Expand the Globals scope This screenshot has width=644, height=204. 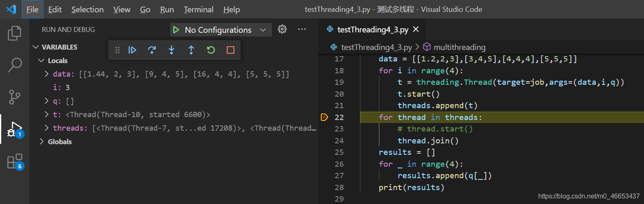click(x=41, y=142)
